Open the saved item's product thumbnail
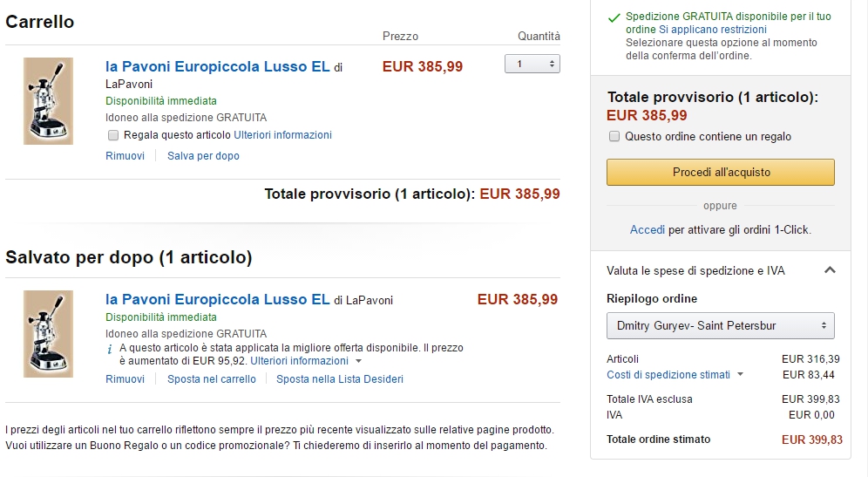Viewport: 868px width, 477px height. 48,334
